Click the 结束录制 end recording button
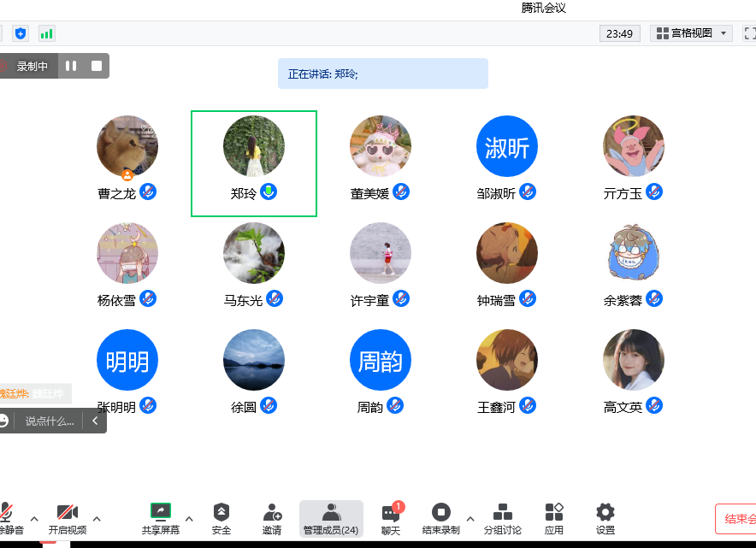 [440, 518]
